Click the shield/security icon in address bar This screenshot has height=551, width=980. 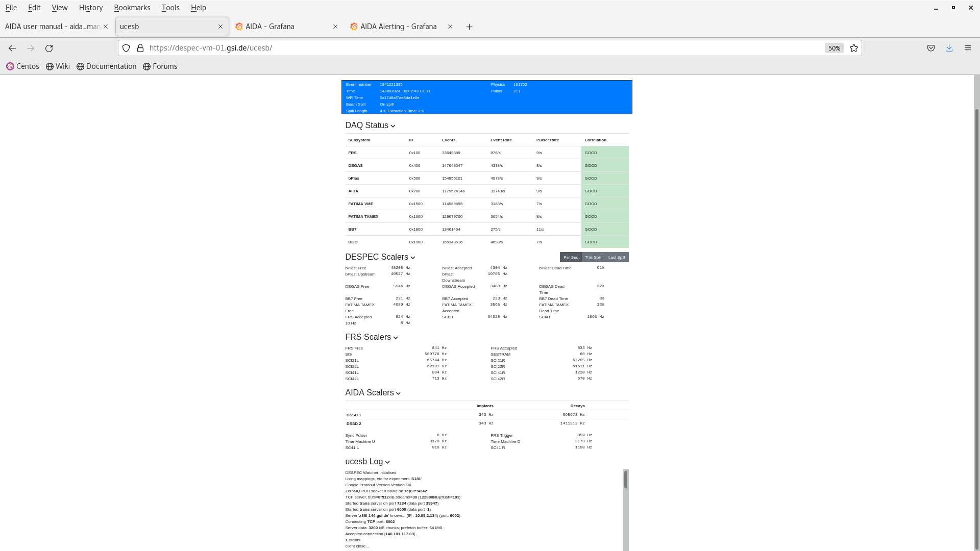(126, 48)
